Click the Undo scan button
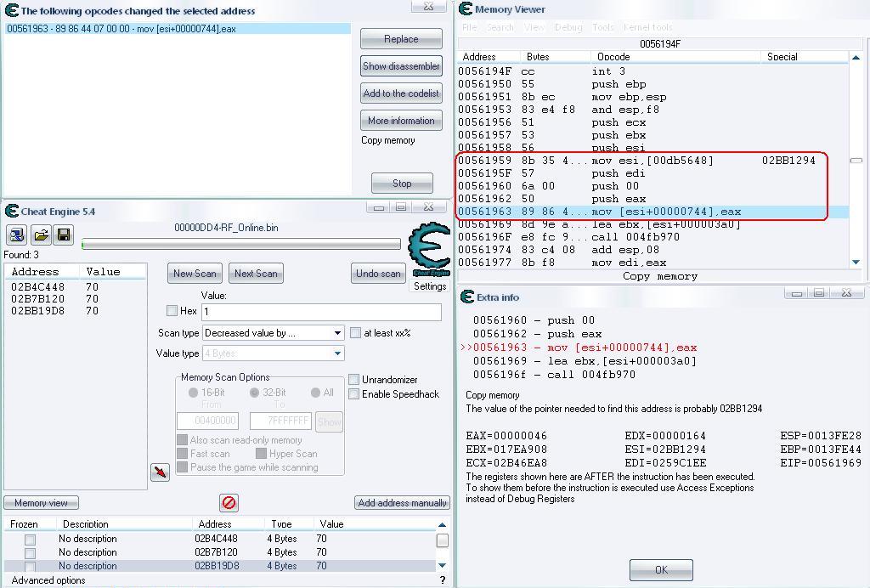 [x=378, y=274]
